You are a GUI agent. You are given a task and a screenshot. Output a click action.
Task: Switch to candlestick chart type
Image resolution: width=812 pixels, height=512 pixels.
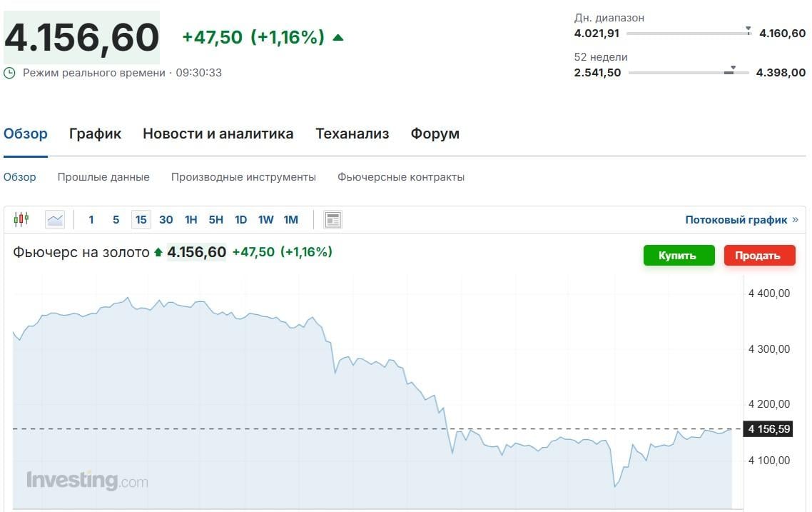(x=21, y=219)
